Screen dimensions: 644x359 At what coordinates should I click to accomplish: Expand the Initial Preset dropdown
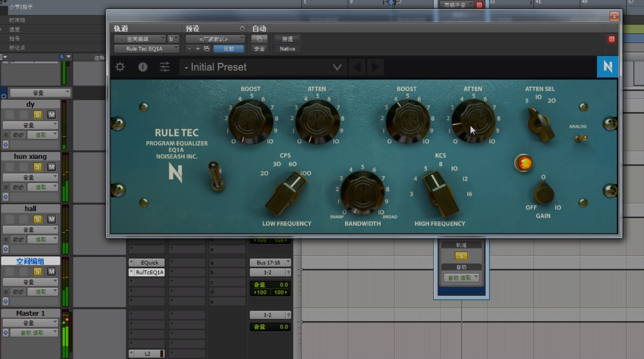[337, 67]
